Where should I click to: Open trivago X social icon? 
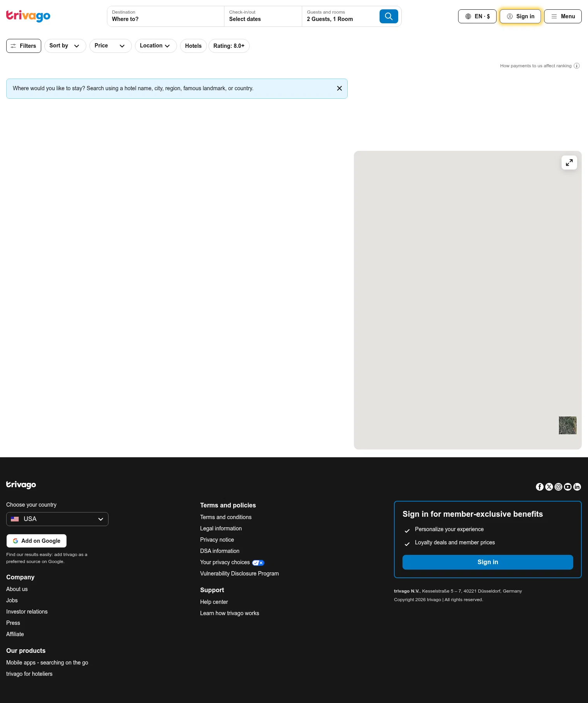(x=549, y=487)
